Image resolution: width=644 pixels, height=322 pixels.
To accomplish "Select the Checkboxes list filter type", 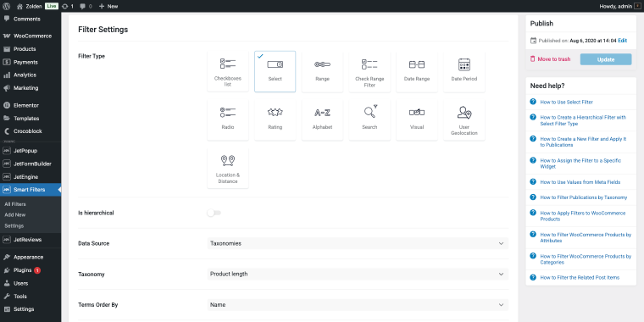I will pos(228,71).
